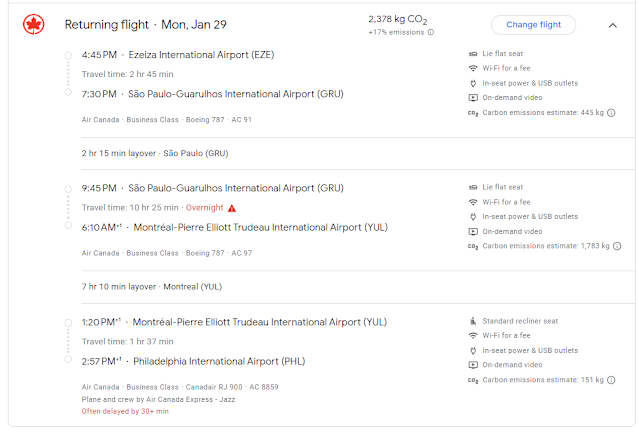639x432 pixels.
Task: Click 'Standard recliner seat' amenity label
Action: [x=520, y=321]
